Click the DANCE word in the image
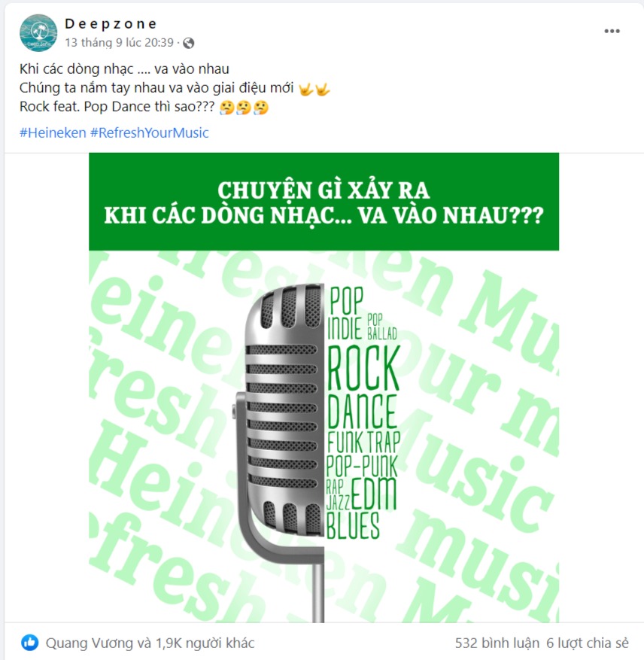Viewport: 644px width, 660px height. click(x=362, y=411)
